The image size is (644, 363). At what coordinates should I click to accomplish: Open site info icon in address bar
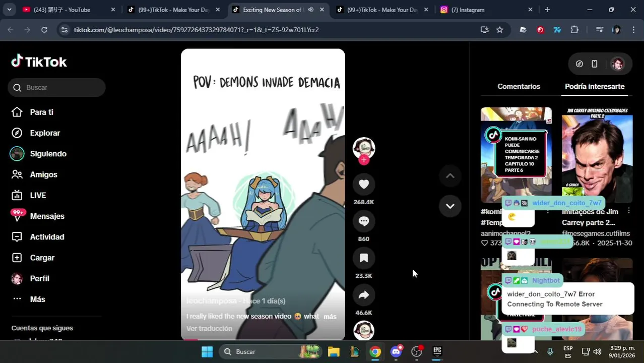(64, 30)
